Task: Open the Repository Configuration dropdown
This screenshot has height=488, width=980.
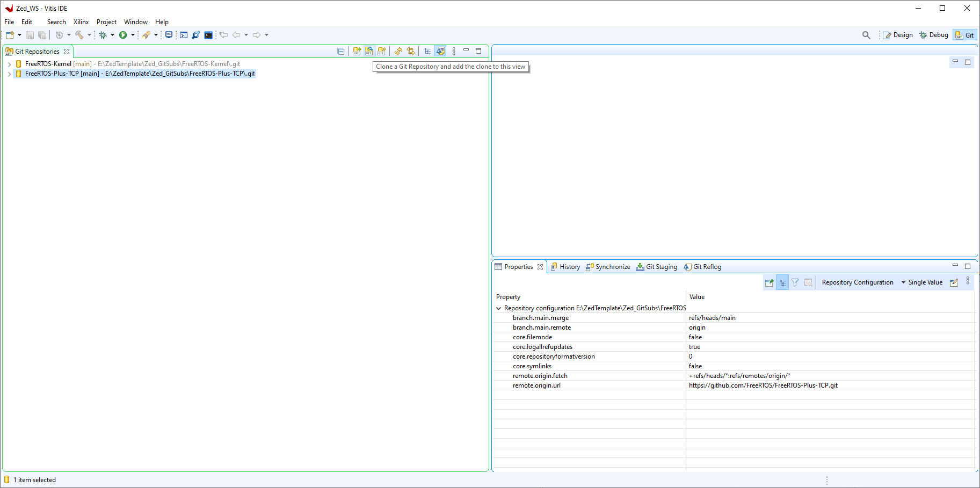Action: tap(863, 282)
